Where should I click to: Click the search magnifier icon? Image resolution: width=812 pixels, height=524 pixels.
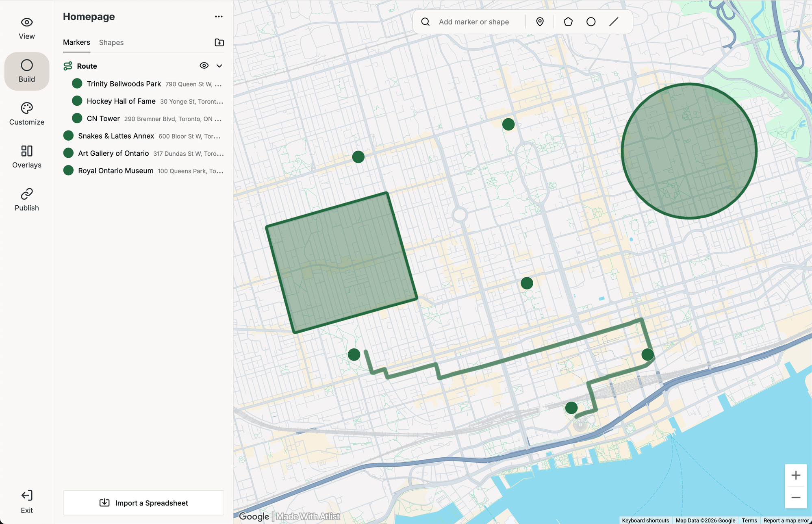click(x=426, y=22)
